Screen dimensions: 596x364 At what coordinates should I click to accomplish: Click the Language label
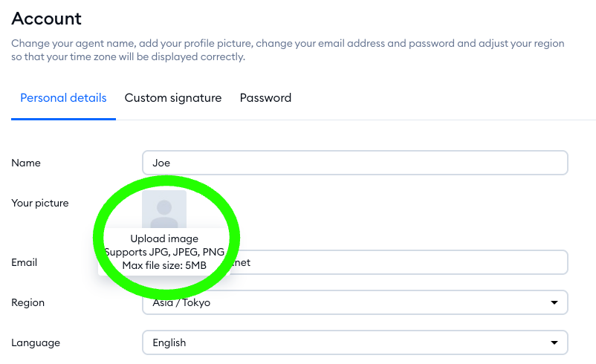pyautogui.click(x=36, y=342)
